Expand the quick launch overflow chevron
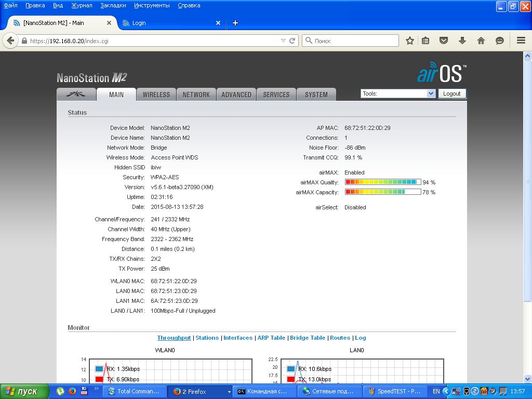The height and width of the screenshot is (399, 532). pyautogui.click(x=96, y=389)
